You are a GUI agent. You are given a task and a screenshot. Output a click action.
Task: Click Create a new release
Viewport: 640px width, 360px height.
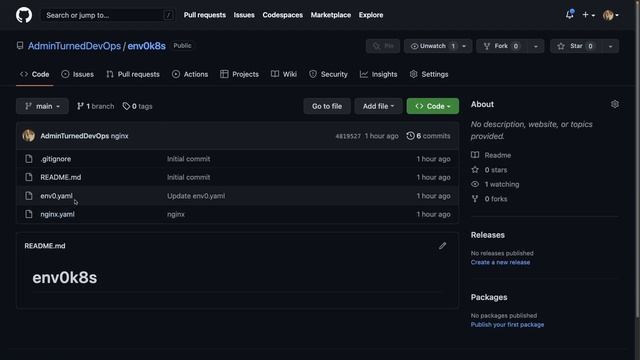tap(500, 262)
